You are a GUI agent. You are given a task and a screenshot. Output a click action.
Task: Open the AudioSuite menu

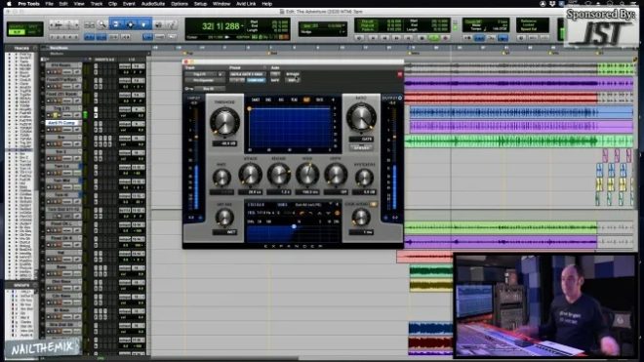(x=153, y=4)
